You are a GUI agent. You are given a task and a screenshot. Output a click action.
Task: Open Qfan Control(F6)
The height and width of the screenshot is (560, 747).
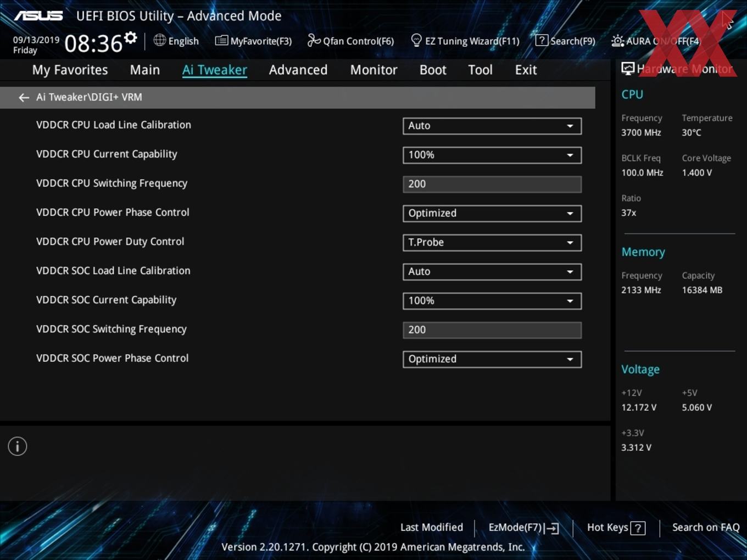[x=350, y=41]
